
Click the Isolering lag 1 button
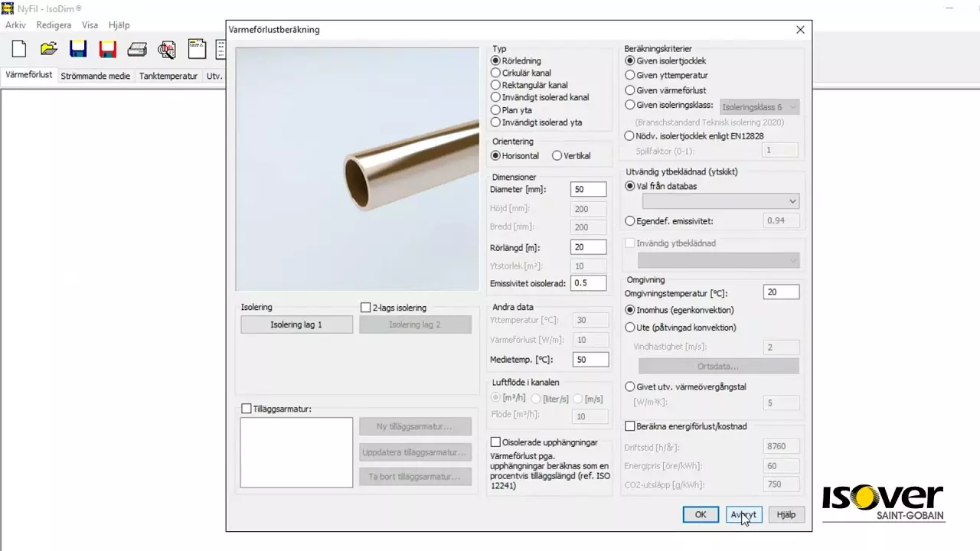297,324
